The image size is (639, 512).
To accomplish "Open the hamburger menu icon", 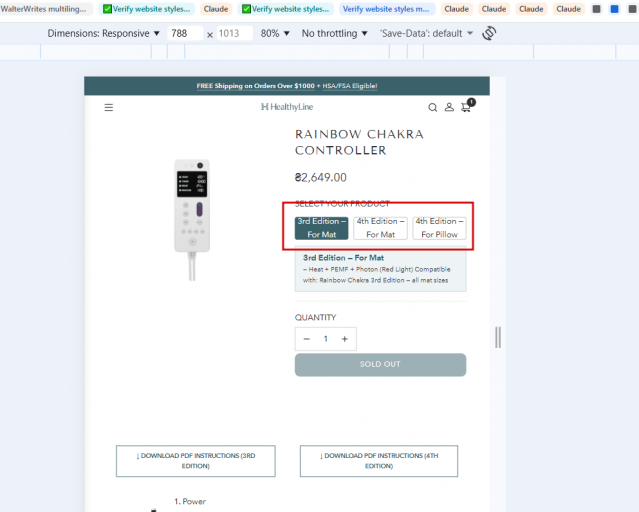I will click(109, 108).
